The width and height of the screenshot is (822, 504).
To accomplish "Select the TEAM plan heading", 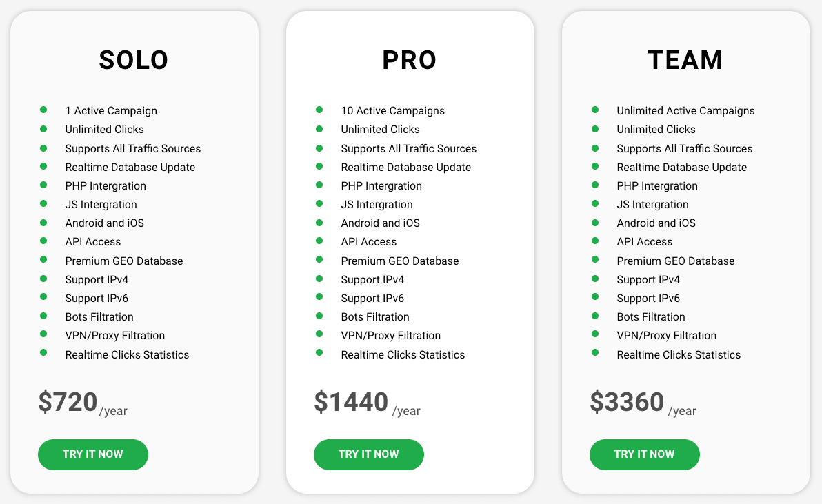I will coord(685,60).
